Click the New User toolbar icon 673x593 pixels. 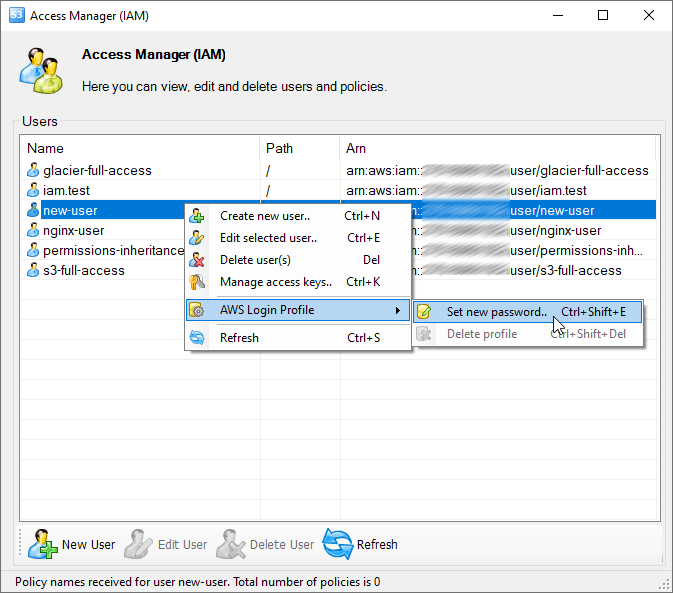pos(42,544)
